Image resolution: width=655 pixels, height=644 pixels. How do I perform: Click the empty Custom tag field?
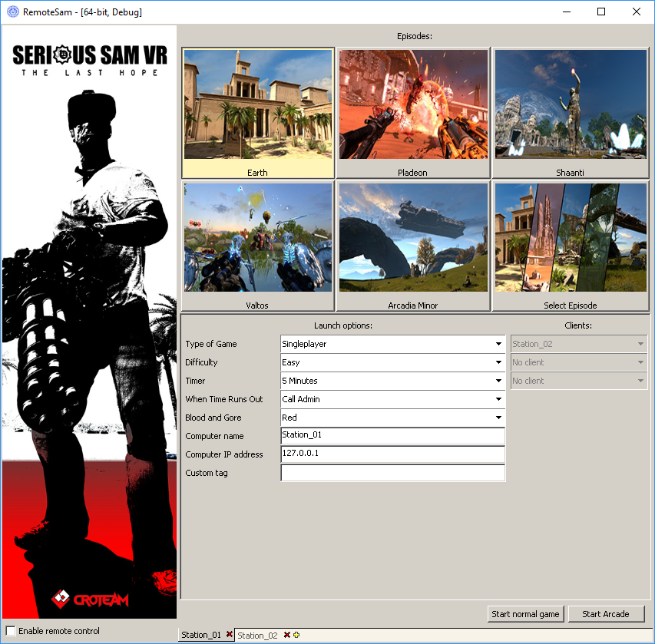392,473
